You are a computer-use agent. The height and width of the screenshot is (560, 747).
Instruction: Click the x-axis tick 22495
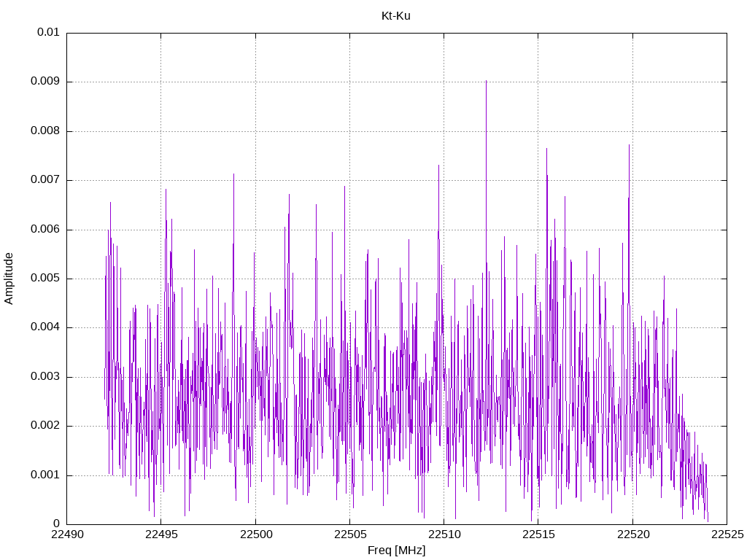(161, 534)
